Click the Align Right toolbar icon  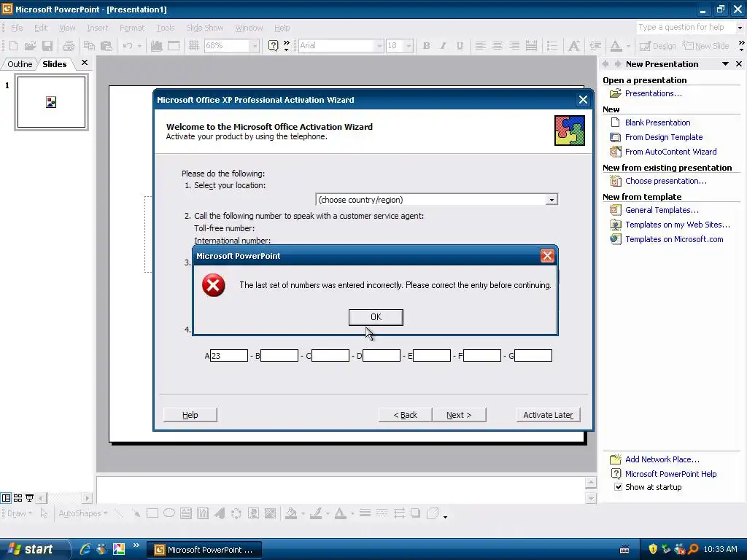(x=514, y=46)
